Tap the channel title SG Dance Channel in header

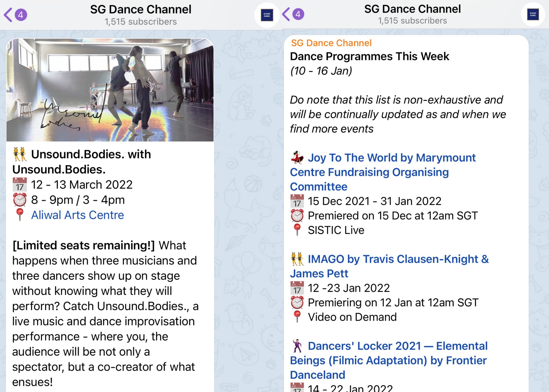pos(141,10)
